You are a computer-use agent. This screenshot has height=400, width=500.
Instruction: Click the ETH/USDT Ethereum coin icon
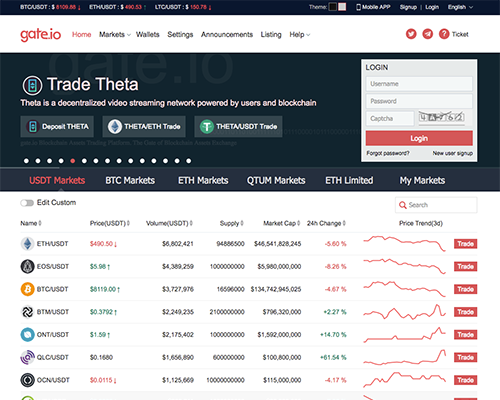(27, 244)
